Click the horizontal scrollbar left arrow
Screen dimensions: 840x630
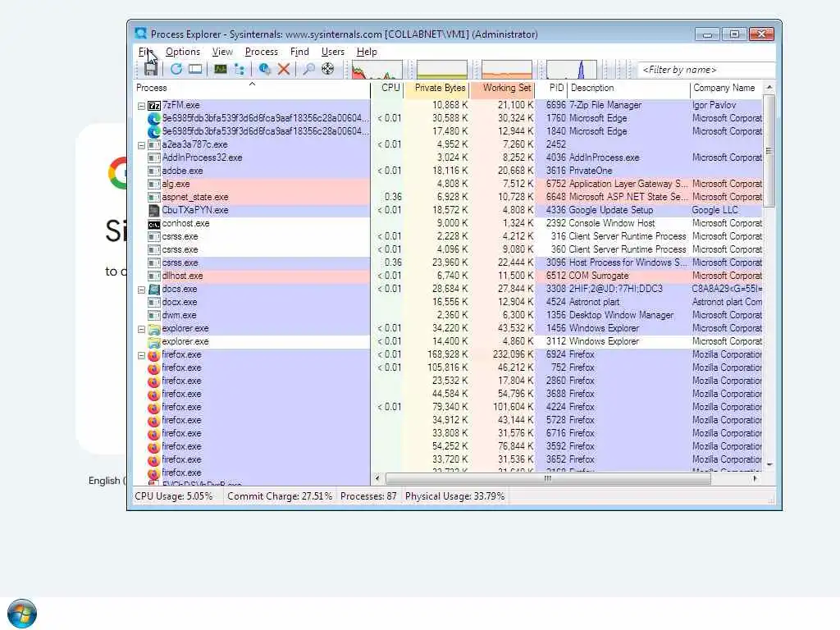(x=377, y=478)
